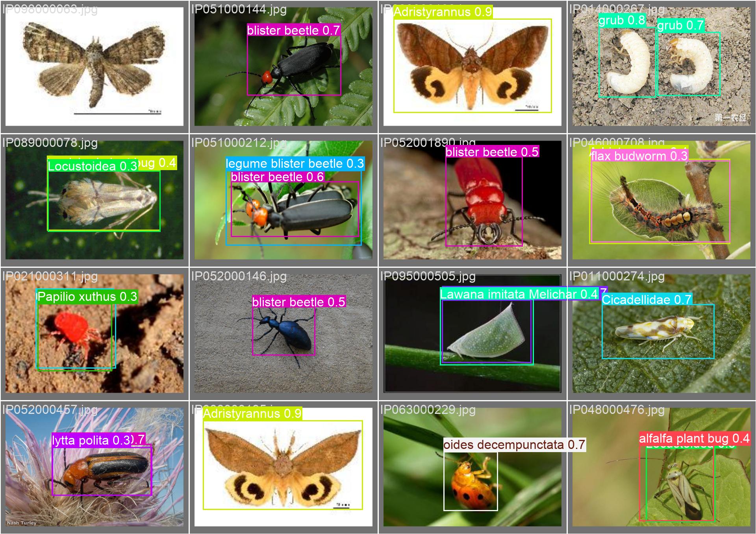Click the 'Lawana imitata Melichar 0.4' label

pyautogui.click(x=519, y=294)
